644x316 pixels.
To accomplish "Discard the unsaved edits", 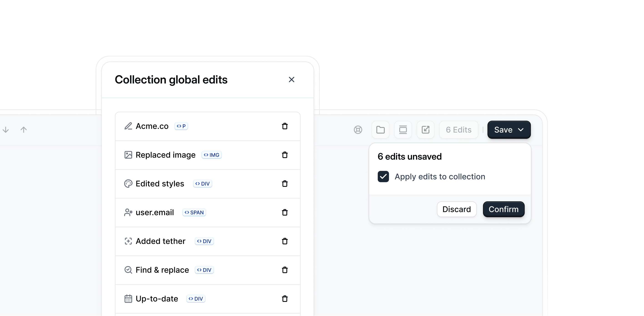I will tap(456, 209).
